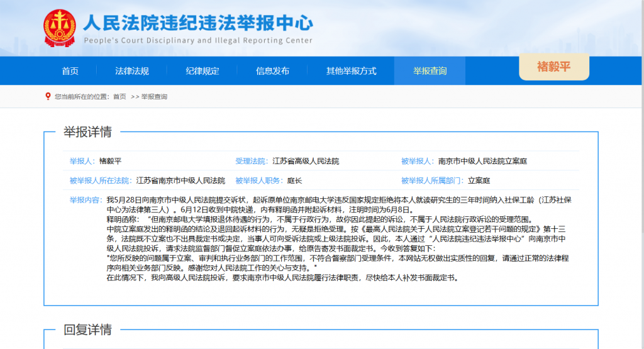Click the value 南京市中级人民法院立案庭

(x=482, y=162)
